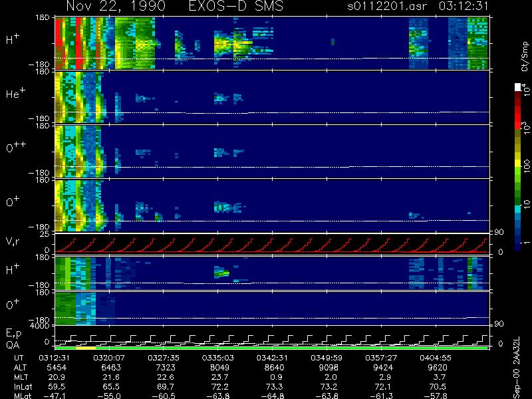
Task: Click the file name "s0112201.asr"
Action: click(x=387, y=6)
